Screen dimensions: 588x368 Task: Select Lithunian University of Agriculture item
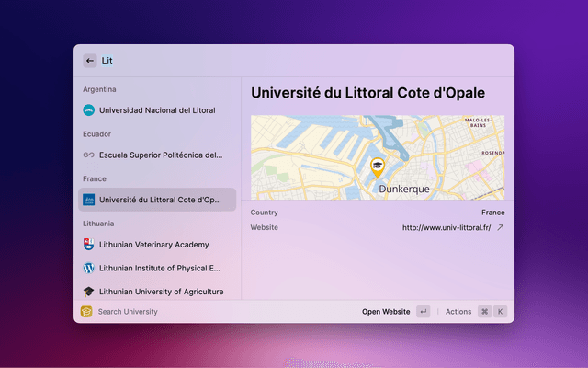pyautogui.click(x=161, y=292)
